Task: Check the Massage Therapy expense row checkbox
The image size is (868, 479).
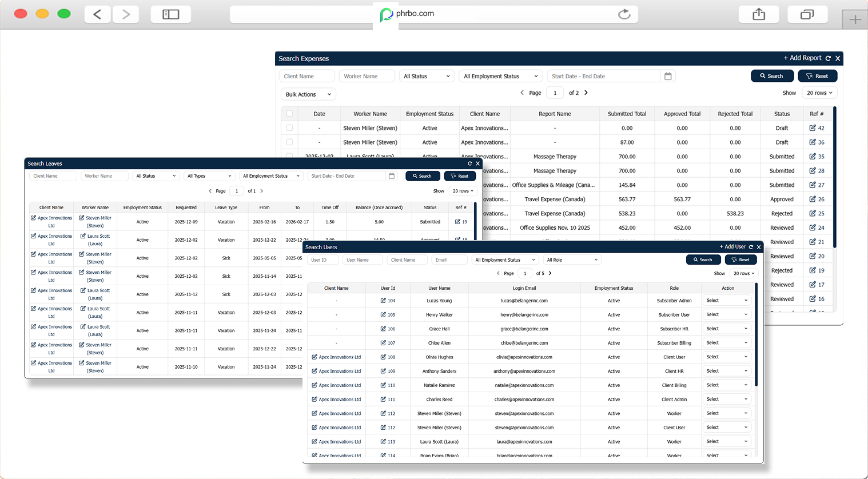Action: [x=289, y=156]
